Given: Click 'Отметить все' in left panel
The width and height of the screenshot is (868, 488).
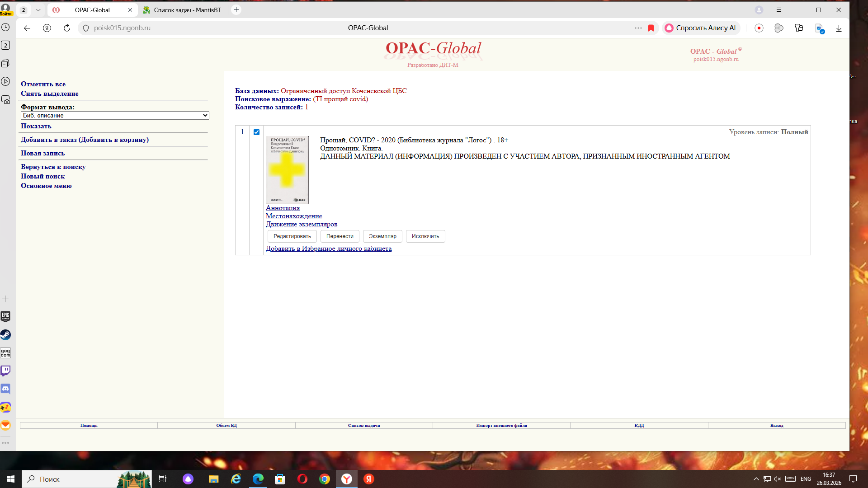Looking at the screenshot, I should tap(43, 84).
